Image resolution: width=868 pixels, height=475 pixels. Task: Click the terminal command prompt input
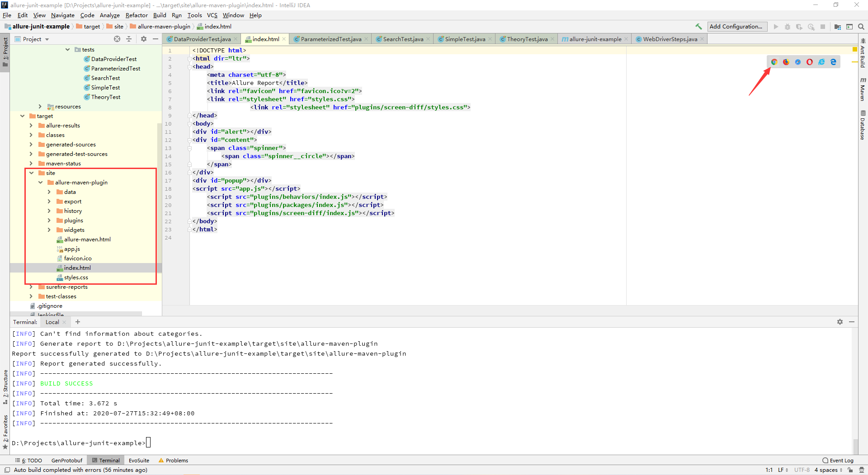(148, 443)
